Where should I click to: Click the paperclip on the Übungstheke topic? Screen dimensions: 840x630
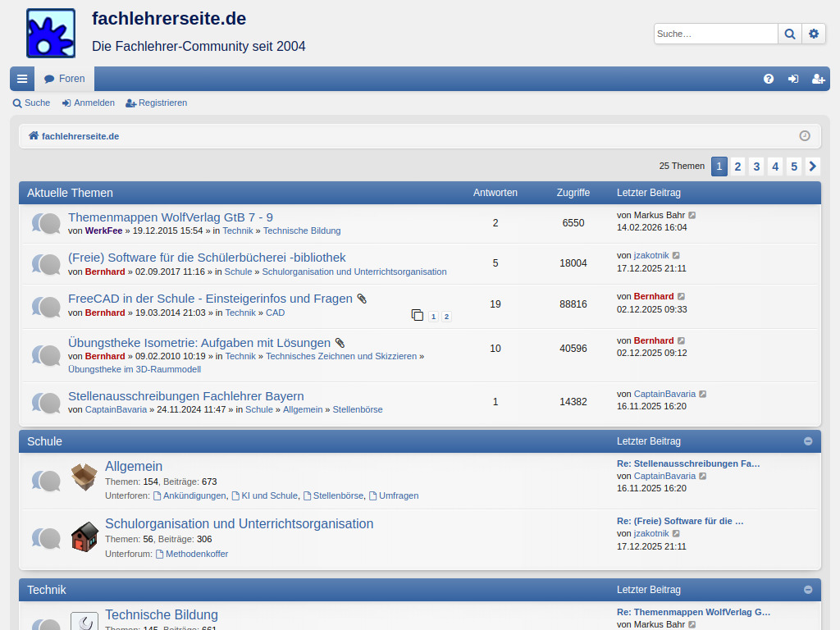click(340, 342)
